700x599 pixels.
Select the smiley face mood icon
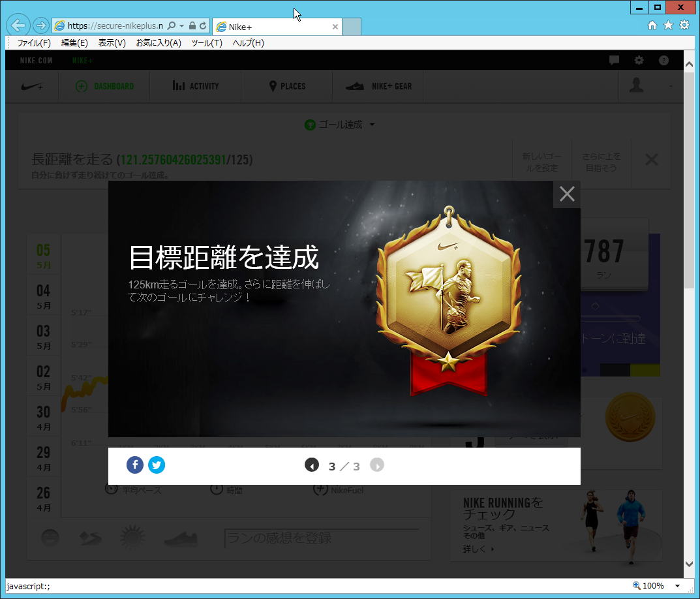click(50, 538)
